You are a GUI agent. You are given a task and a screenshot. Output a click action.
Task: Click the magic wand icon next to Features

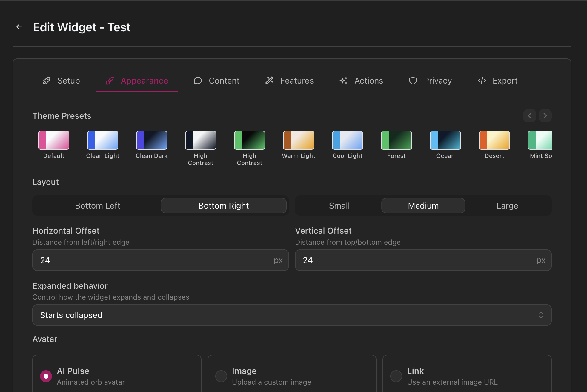(269, 81)
